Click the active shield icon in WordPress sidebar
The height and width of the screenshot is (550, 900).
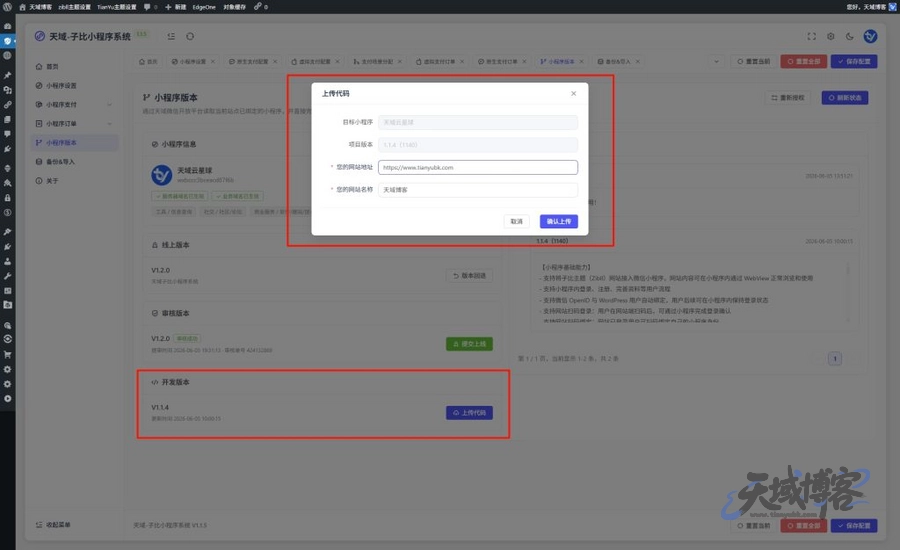pos(7,41)
